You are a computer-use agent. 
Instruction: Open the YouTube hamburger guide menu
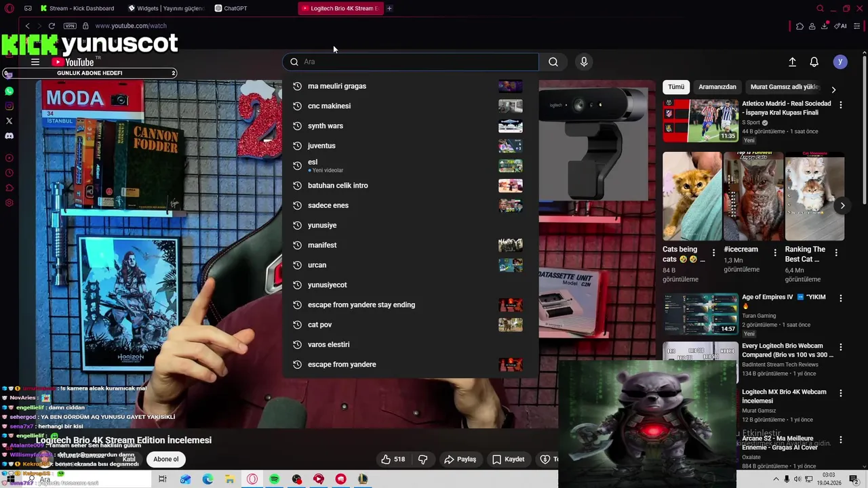tap(35, 62)
